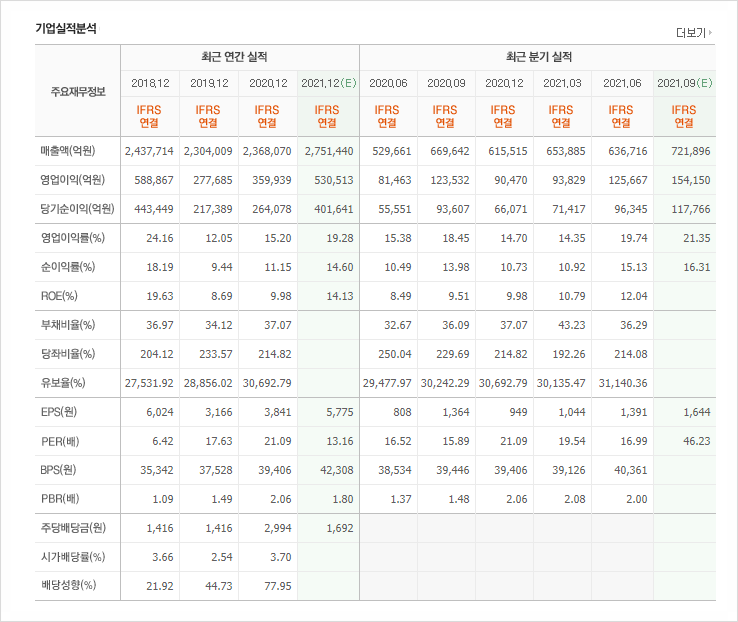Viewport: 738px width, 622px height.
Task: Click the 2021.12(E) column header
Action: [329, 83]
